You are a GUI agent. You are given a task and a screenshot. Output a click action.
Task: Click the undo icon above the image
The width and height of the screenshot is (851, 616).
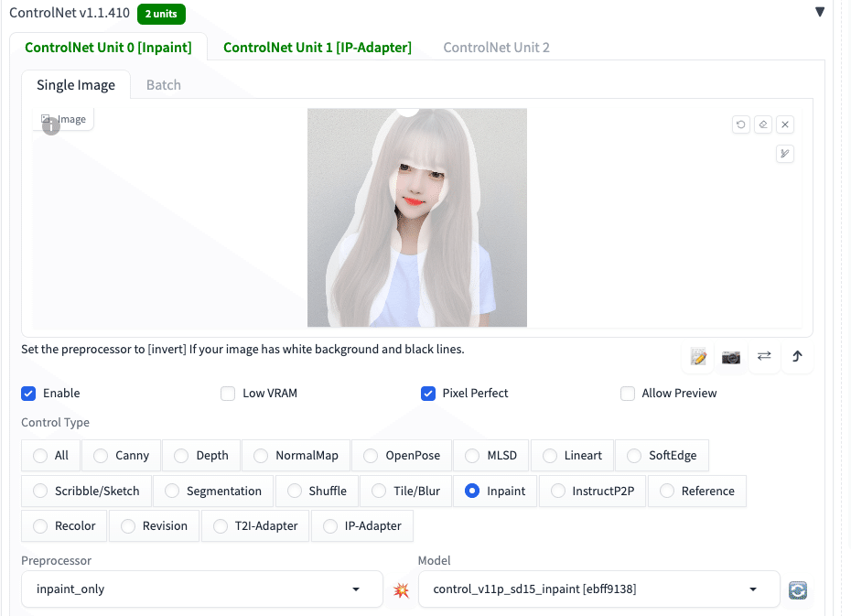coord(741,124)
